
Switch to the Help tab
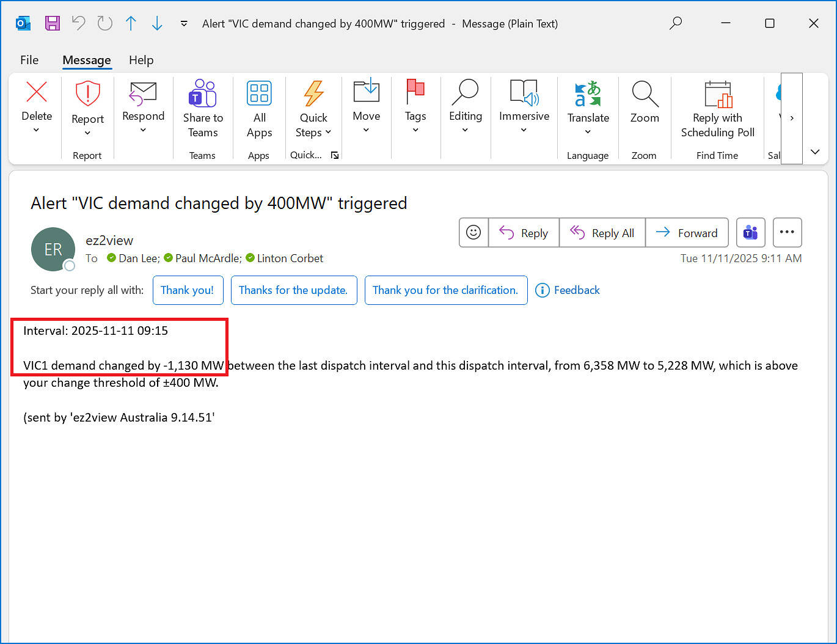point(141,60)
